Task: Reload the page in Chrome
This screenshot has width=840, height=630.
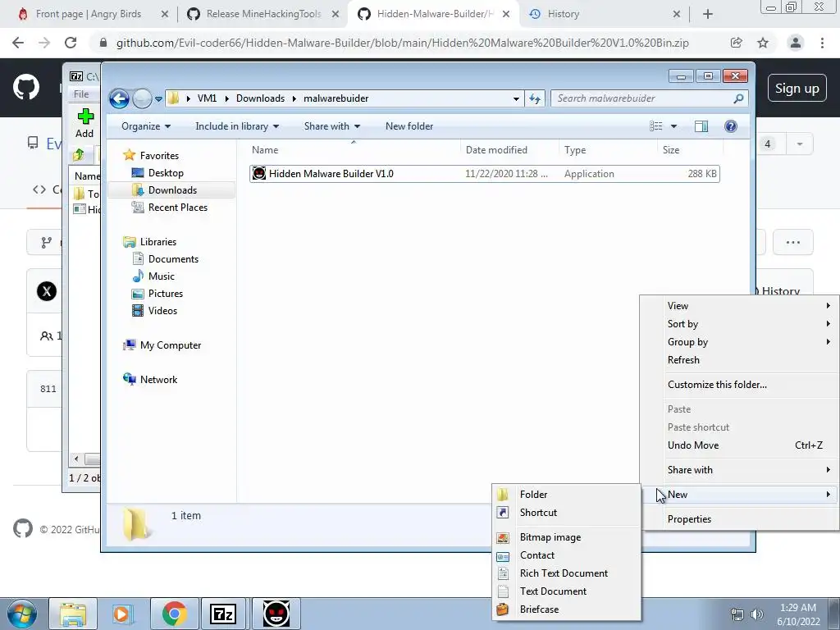Action: pos(71,43)
